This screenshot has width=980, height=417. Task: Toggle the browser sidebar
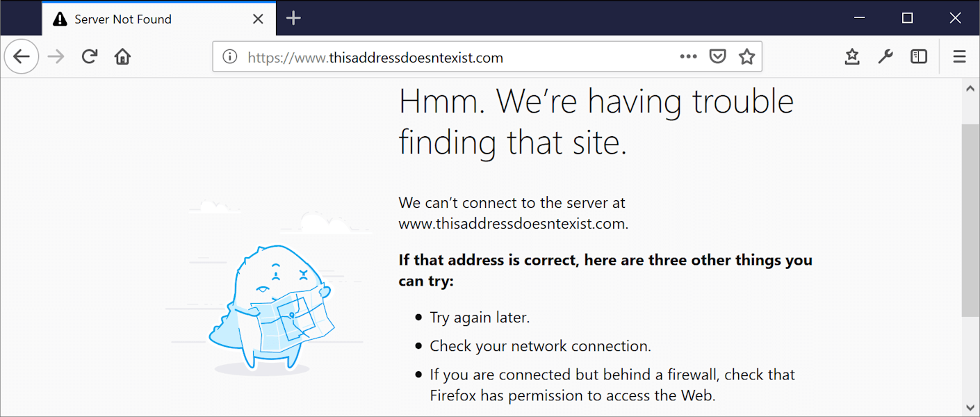pos(918,56)
